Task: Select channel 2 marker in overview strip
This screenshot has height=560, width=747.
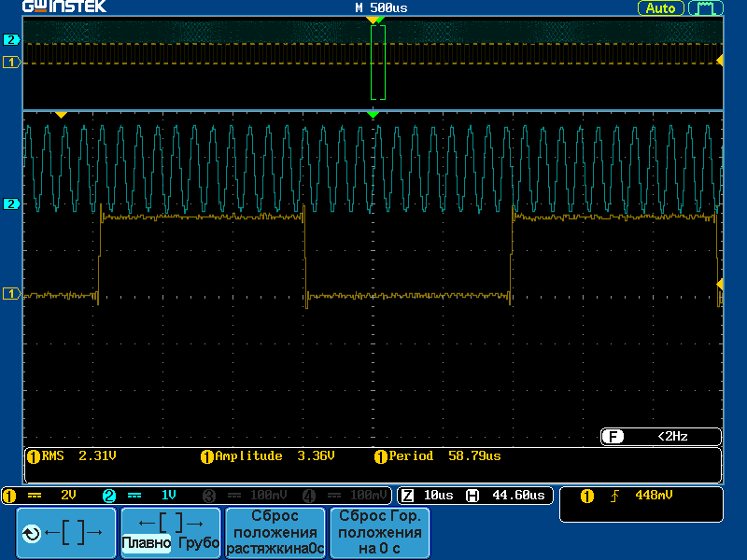Action: [11, 39]
